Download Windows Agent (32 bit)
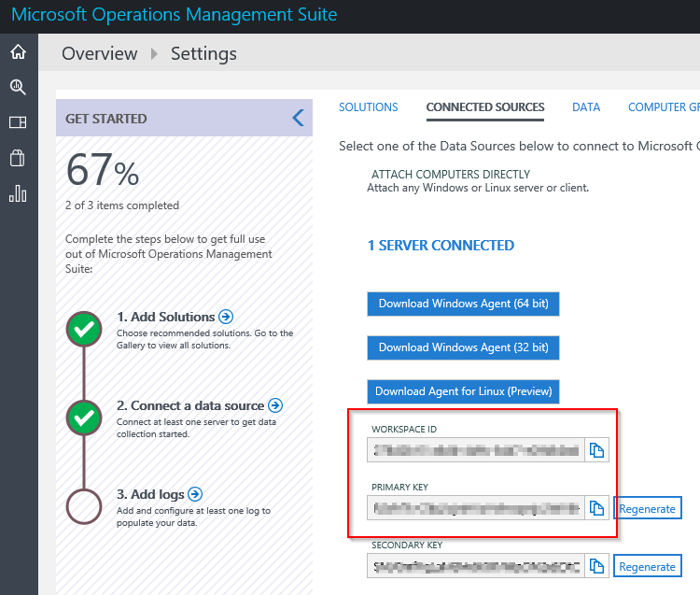The image size is (700, 595). (x=463, y=347)
